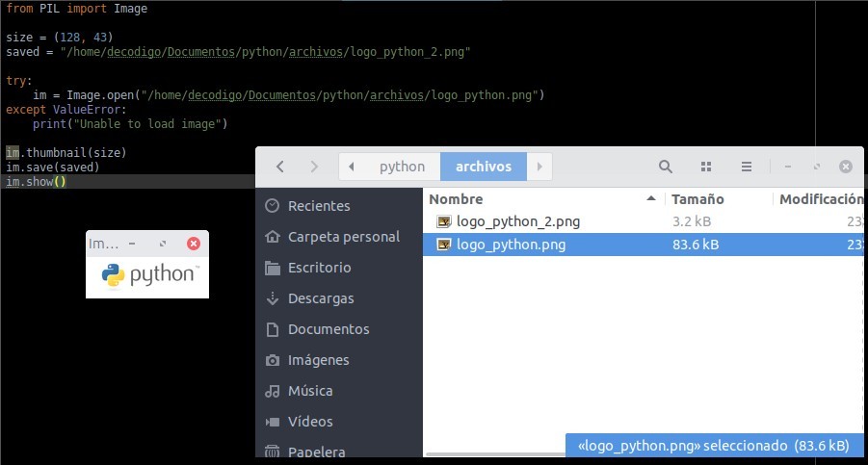This screenshot has height=465, width=868.
Task: Open Documentos in the sidebar
Action: pyautogui.click(x=328, y=329)
